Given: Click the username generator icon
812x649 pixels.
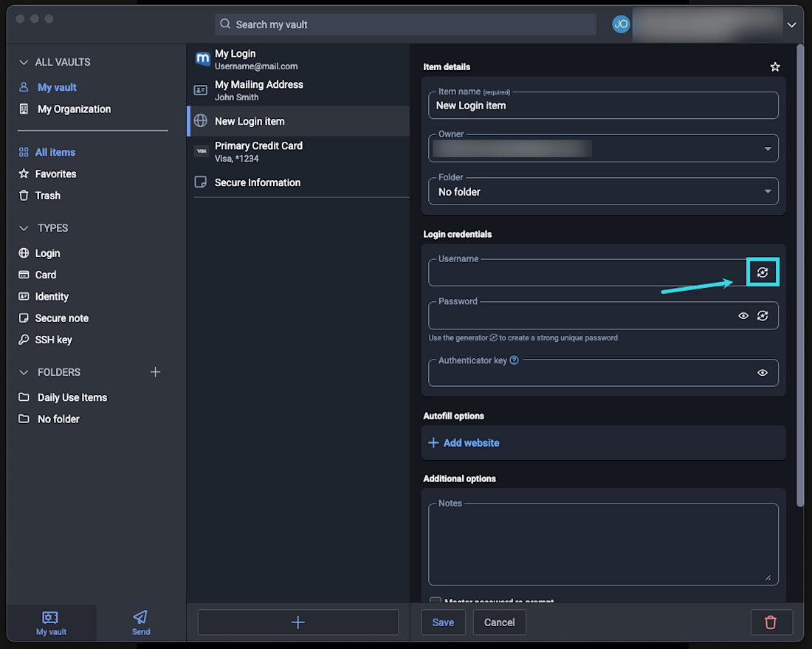Looking at the screenshot, I should 763,272.
